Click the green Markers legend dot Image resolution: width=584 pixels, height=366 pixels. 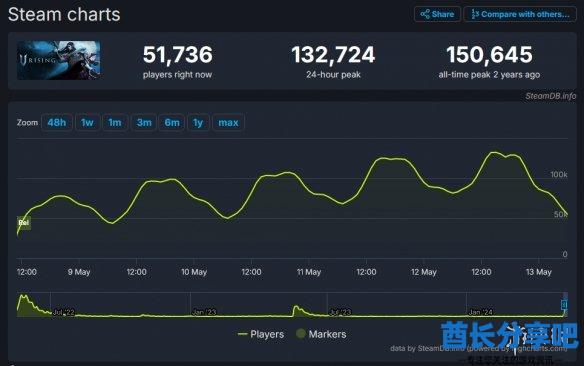[301, 334]
